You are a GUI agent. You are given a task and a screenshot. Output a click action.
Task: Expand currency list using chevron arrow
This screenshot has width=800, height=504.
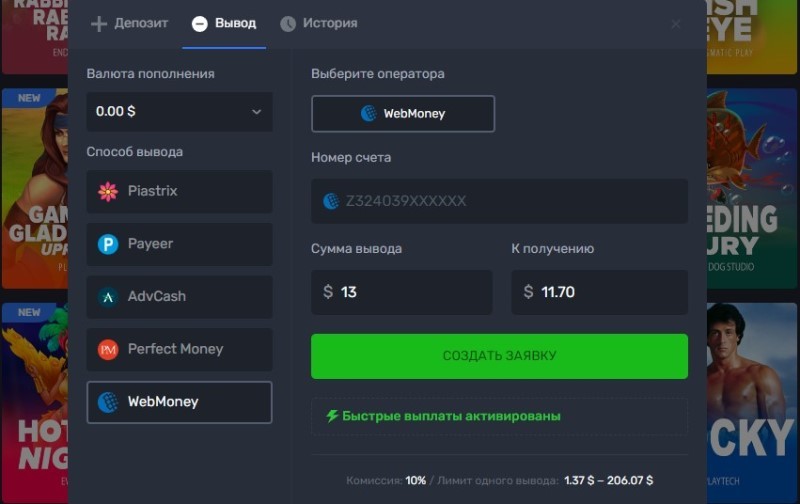click(x=256, y=112)
